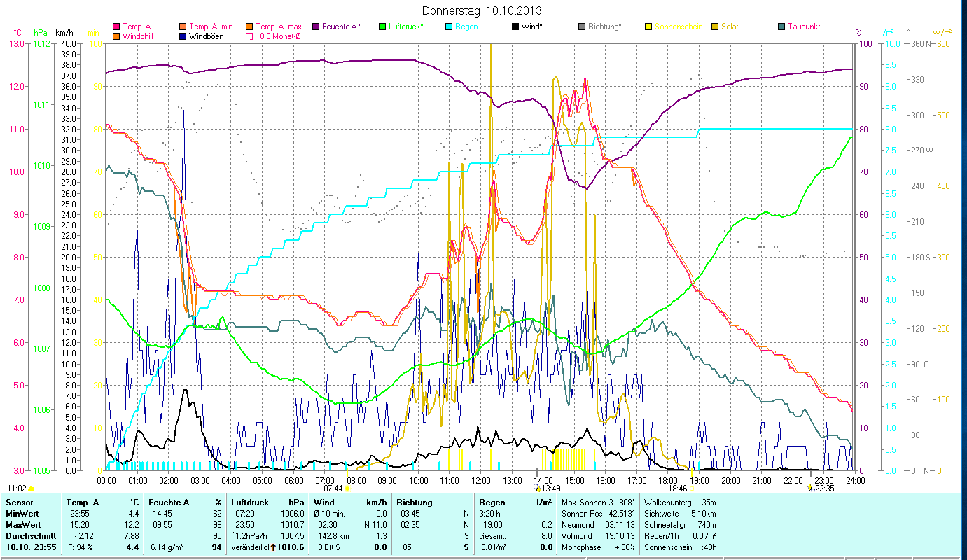Click the chart title Donnerstag, 10.10.2013
Viewport: 967px width, 560px height.
[482, 11]
